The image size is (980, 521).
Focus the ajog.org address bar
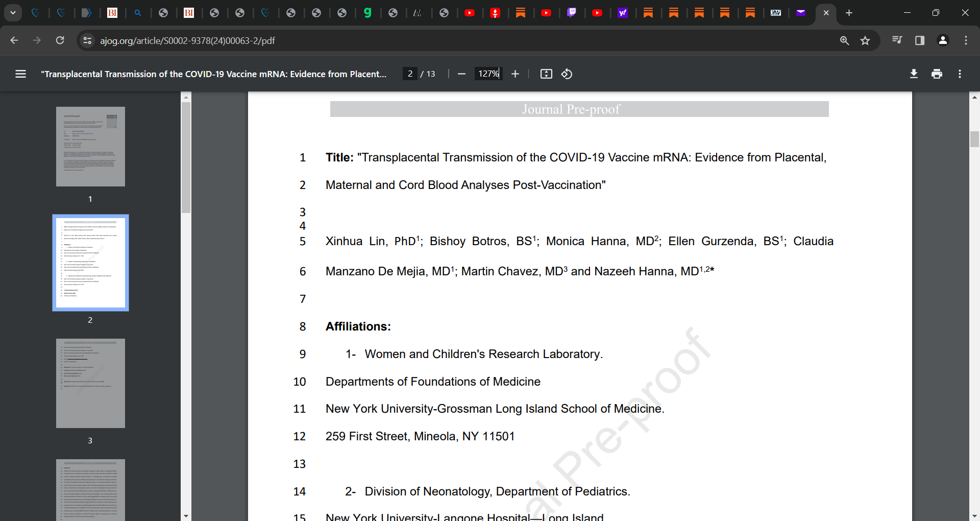[459, 40]
